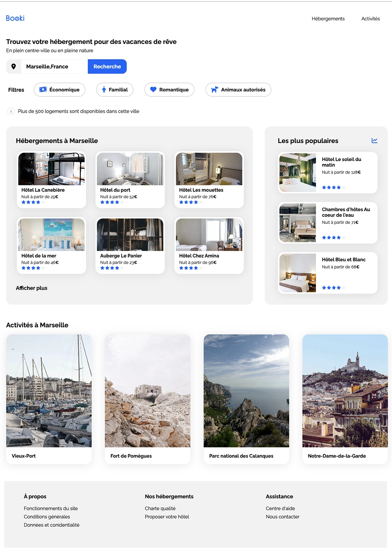Click the location pin icon in the search bar

14,66
